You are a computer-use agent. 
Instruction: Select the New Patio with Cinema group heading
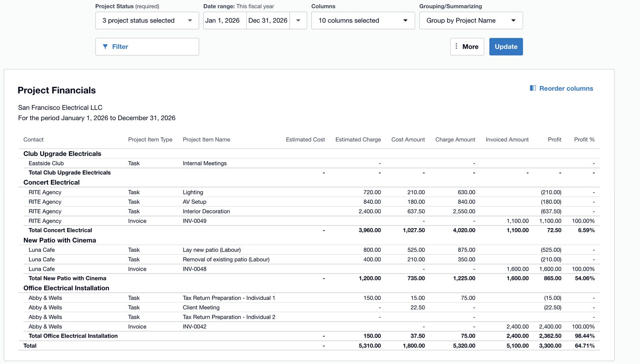point(60,240)
